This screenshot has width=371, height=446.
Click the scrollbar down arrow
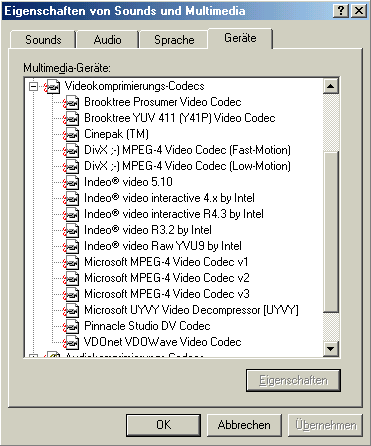point(331,349)
